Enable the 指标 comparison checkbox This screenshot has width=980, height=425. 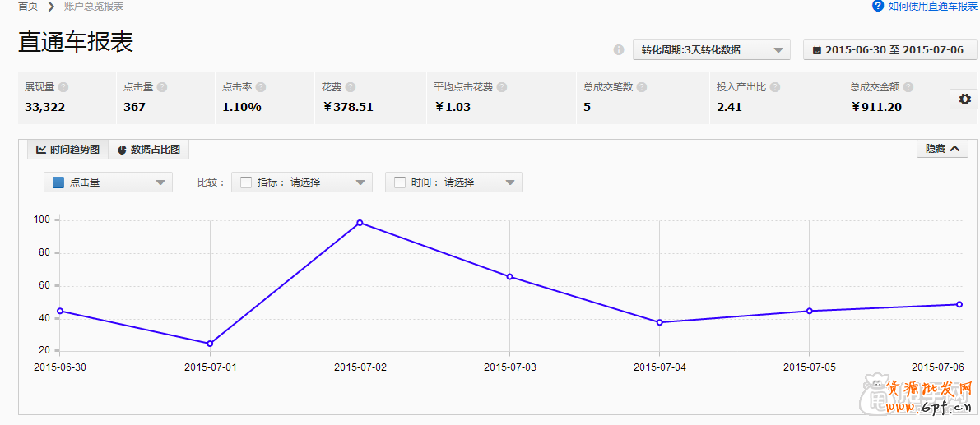click(246, 182)
